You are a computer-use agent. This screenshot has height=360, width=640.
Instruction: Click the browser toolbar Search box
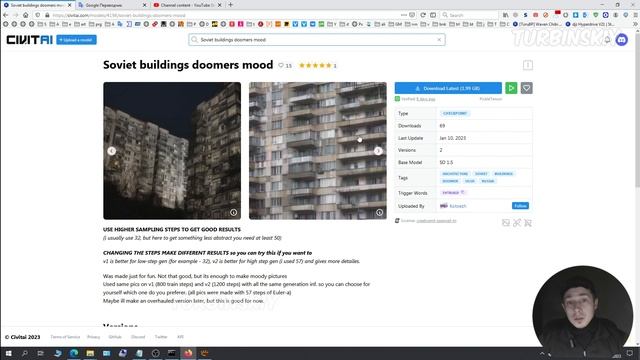click(469, 15)
